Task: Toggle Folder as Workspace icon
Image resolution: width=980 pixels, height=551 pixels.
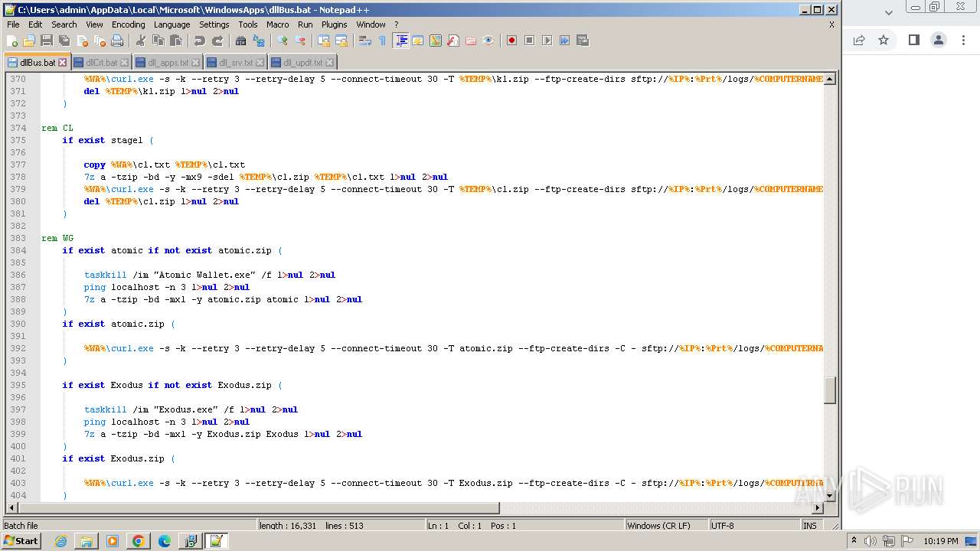Action: (x=471, y=41)
